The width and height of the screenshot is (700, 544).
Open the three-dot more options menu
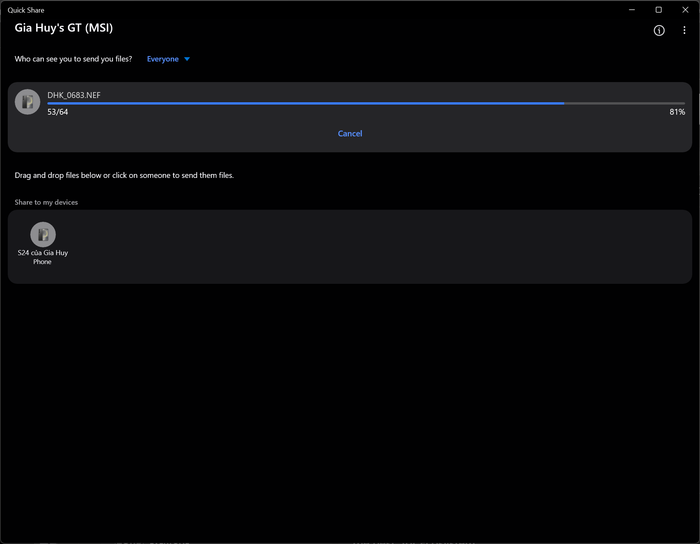pos(684,30)
